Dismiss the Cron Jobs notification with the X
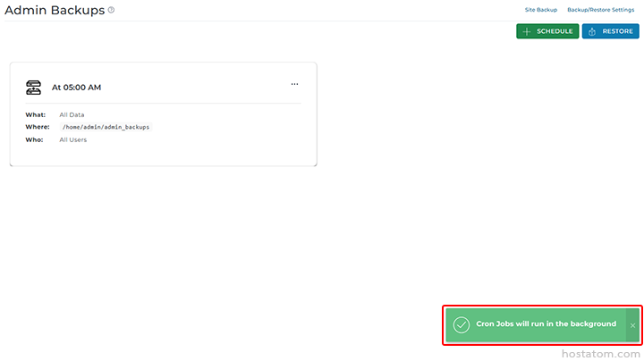 coord(632,325)
